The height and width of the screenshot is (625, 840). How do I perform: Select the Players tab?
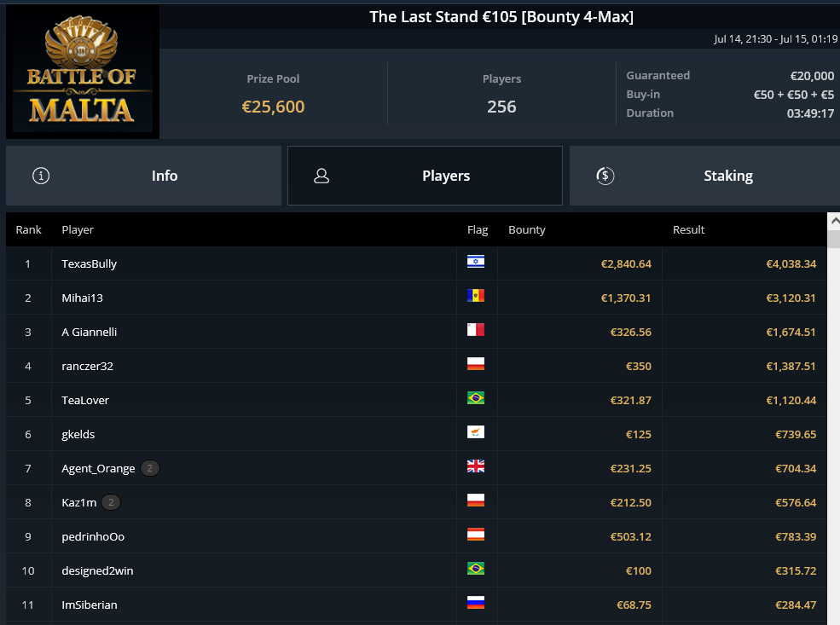point(425,176)
